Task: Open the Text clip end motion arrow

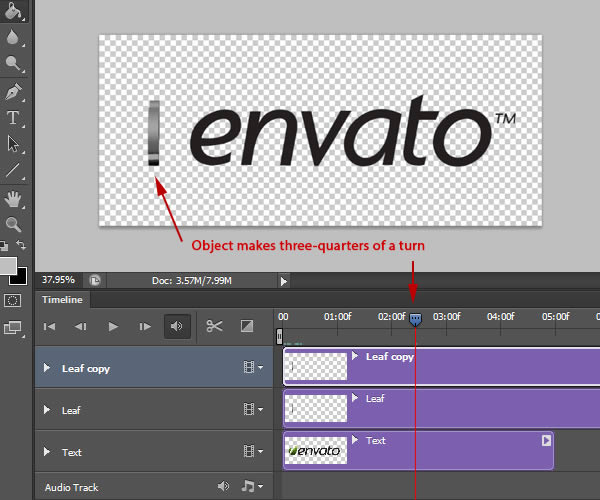Action: pyautogui.click(x=546, y=441)
